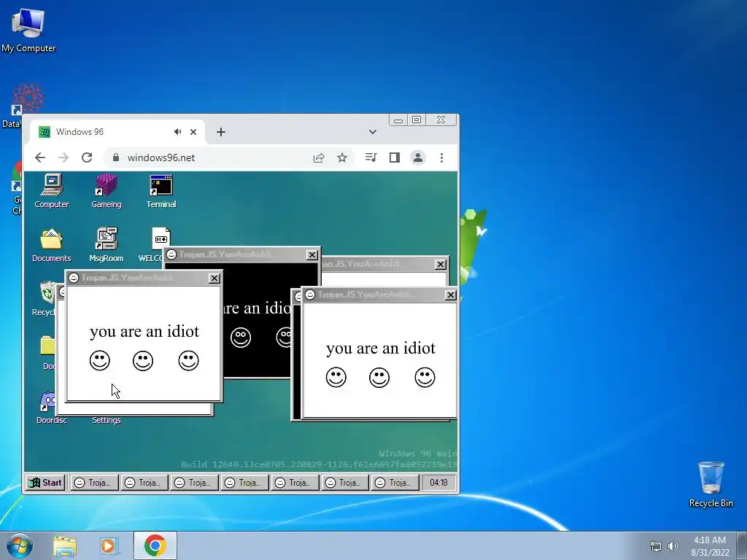The height and width of the screenshot is (560, 747).
Task: Click the lock icon in address bar
Action: (x=116, y=157)
